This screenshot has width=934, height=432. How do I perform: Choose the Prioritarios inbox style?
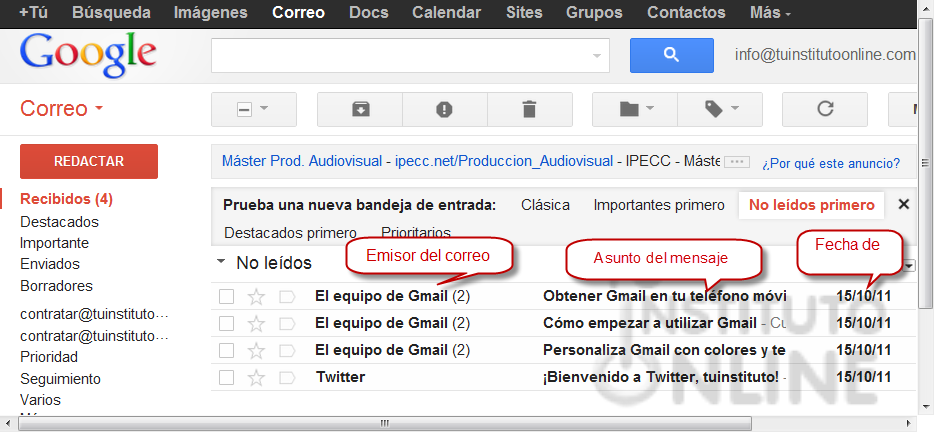click(x=416, y=232)
